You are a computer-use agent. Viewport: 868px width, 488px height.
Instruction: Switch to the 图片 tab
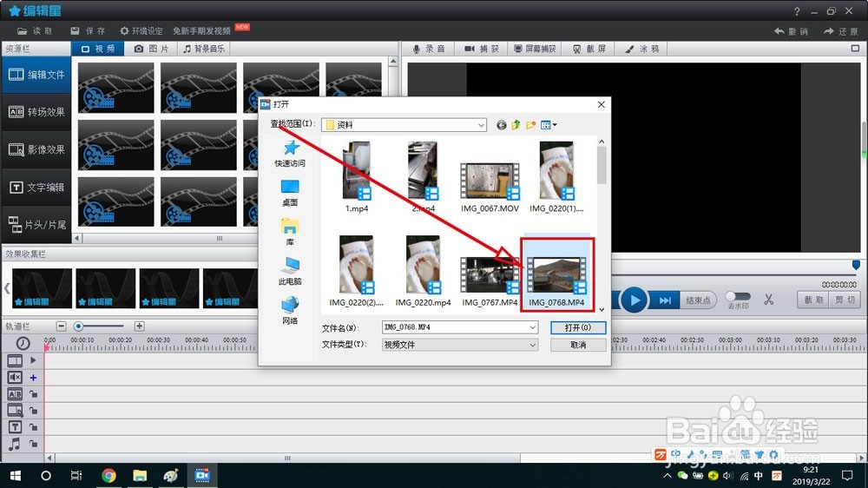pyautogui.click(x=151, y=49)
